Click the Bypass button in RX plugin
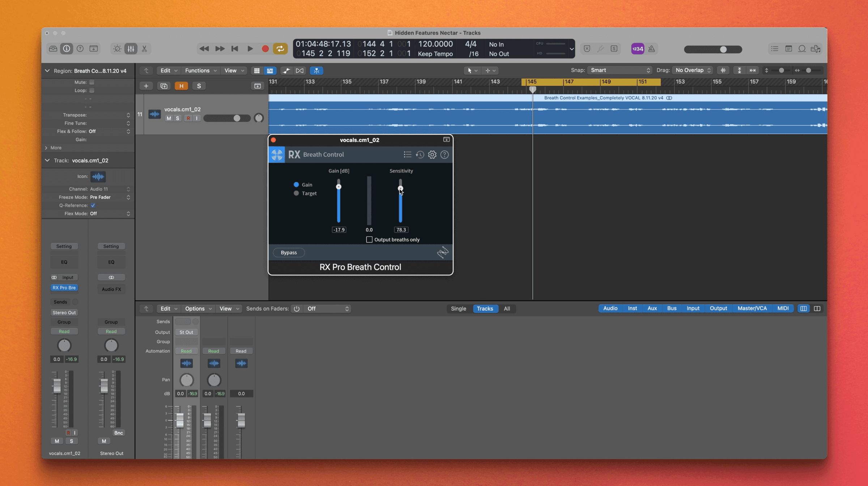 click(289, 253)
